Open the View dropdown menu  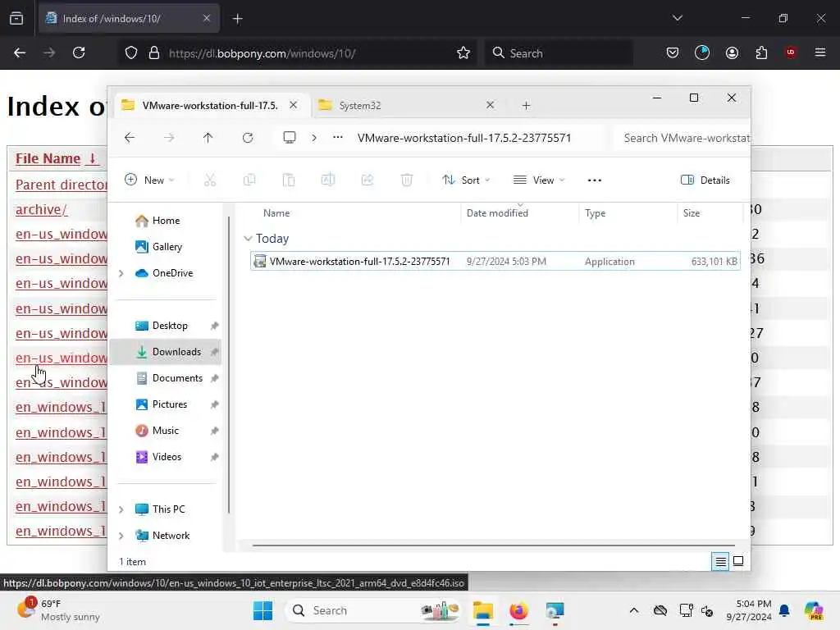click(x=539, y=180)
